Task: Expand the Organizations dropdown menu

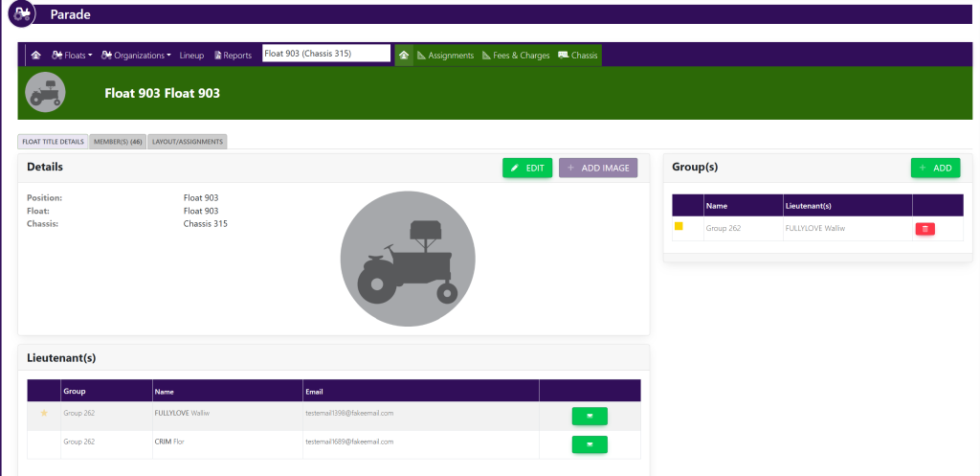Action: click(137, 56)
